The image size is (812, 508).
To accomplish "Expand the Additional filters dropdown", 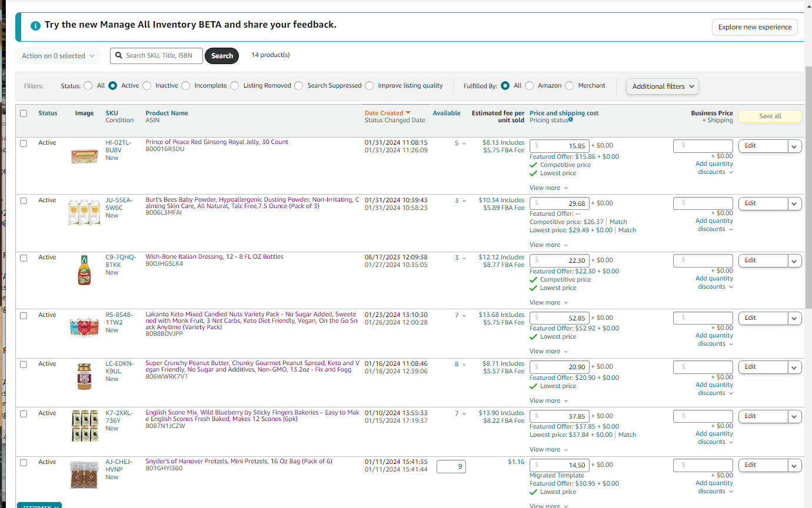I will click(663, 86).
